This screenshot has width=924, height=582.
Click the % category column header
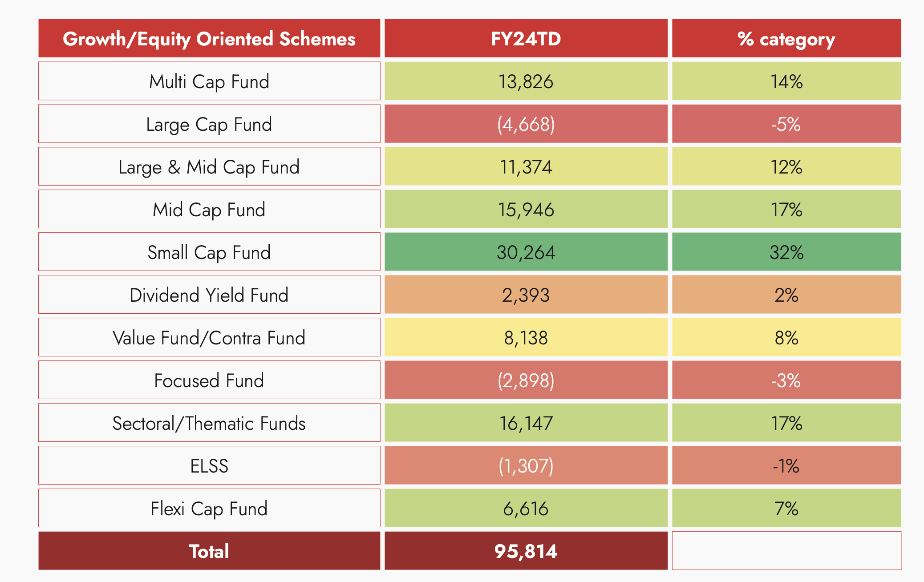click(786, 39)
